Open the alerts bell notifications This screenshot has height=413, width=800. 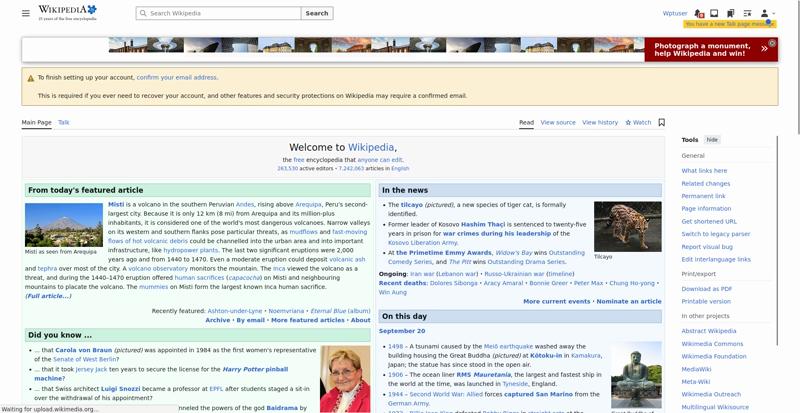click(699, 13)
